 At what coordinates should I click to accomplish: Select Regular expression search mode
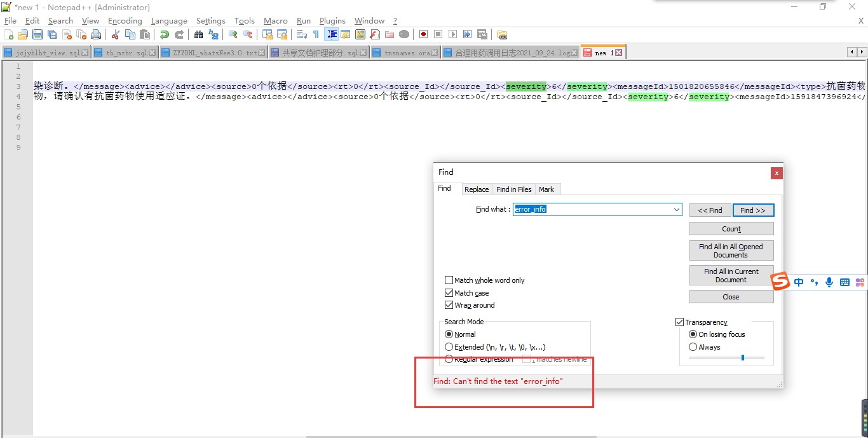point(449,359)
